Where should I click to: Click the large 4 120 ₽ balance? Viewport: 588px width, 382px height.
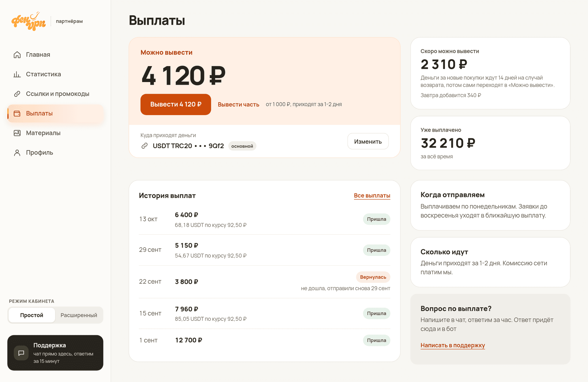[183, 75]
